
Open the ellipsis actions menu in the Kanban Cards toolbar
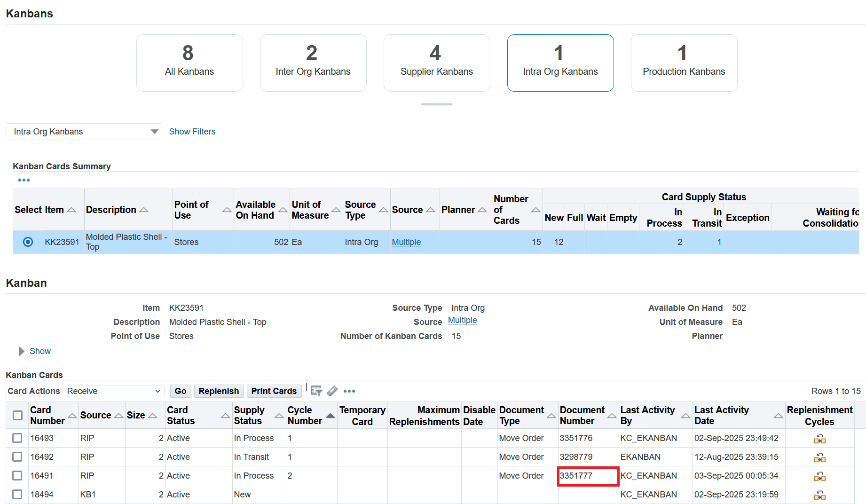[349, 391]
